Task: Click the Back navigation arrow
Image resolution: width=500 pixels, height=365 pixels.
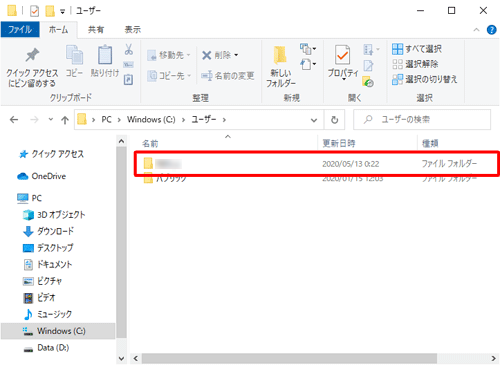Action: click(x=14, y=120)
